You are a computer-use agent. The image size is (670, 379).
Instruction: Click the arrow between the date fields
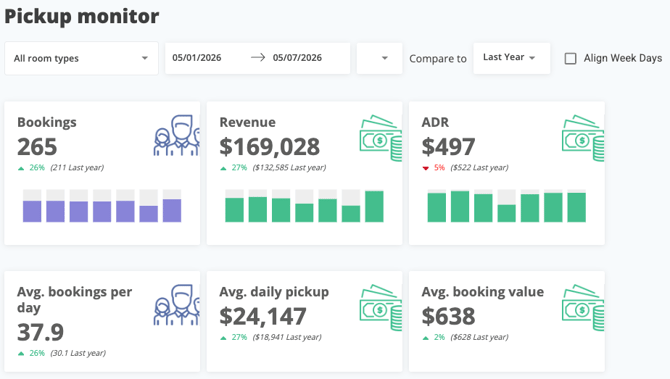(x=258, y=57)
